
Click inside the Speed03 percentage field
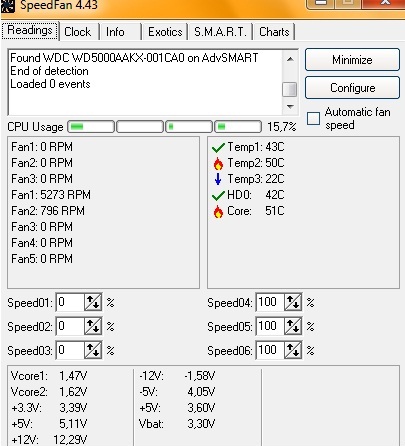pos(70,351)
